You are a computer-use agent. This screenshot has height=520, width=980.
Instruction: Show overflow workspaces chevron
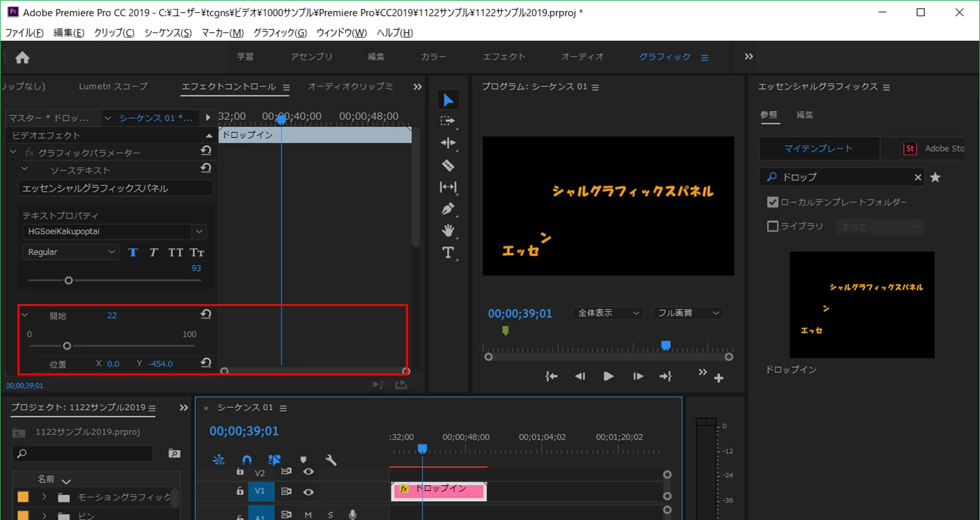748,56
